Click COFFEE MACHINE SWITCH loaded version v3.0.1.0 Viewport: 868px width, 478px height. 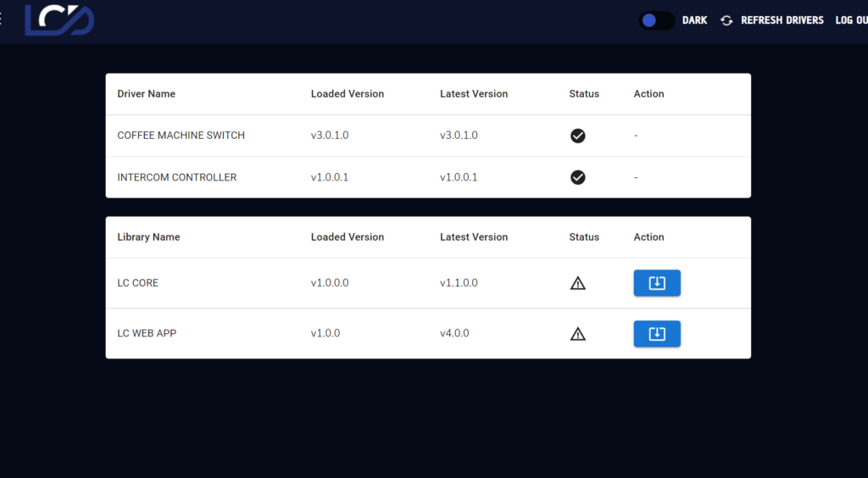(330, 136)
